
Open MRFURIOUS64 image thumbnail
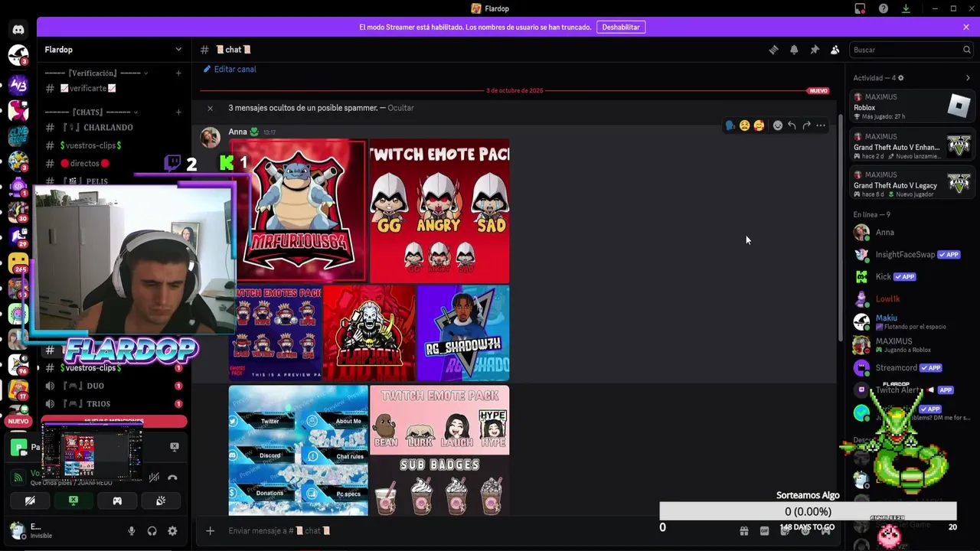[298, 211]
